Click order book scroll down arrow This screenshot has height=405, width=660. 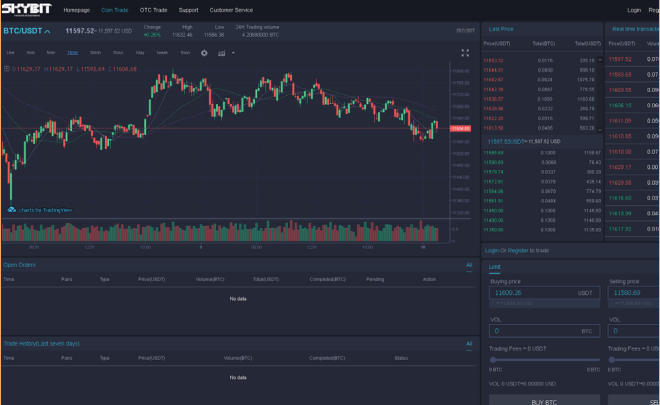point(600,130)
